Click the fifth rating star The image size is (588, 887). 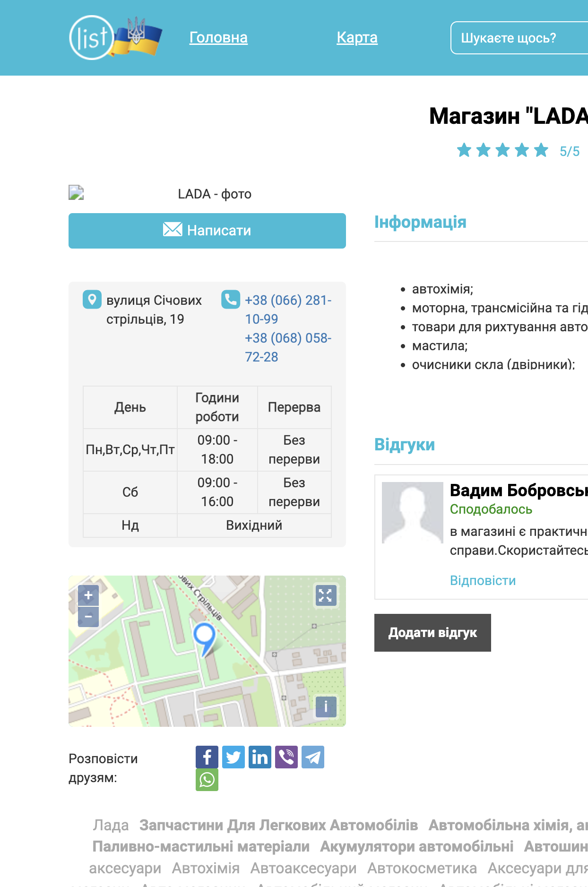pos(541,150)
